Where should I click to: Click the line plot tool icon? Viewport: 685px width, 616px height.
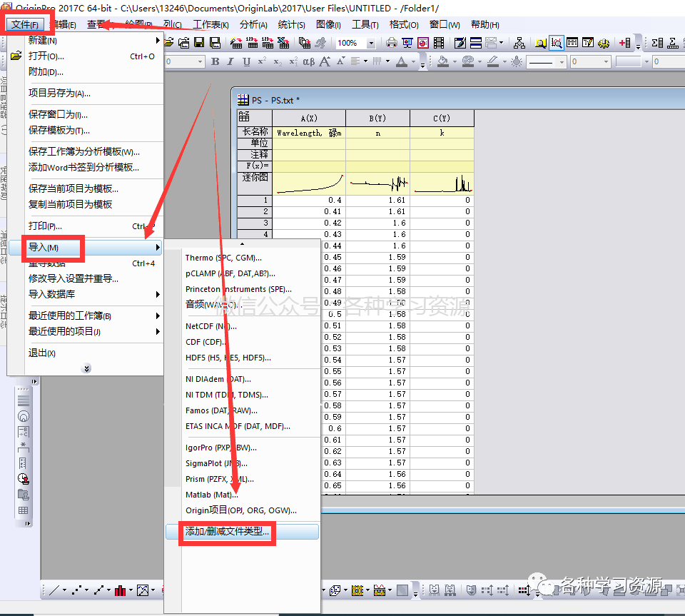point(53,590)
